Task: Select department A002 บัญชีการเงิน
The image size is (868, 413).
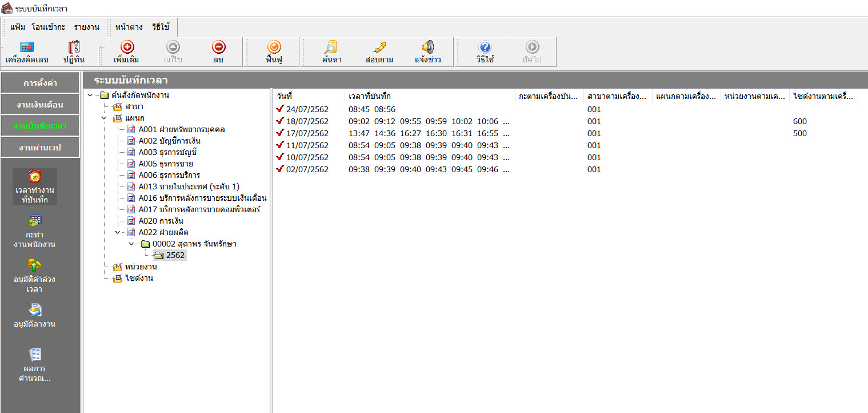Action: point(164,141)
